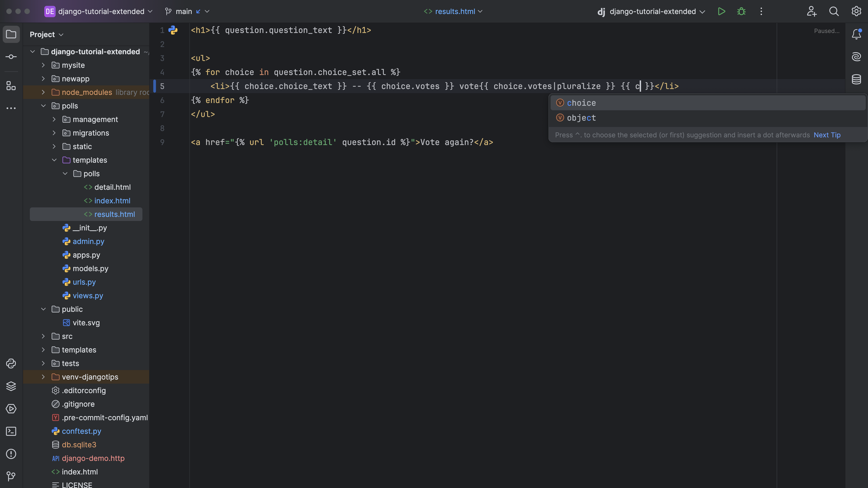This screenshot has width=868, height=488.
Task: Open the Python Packages layers icon
Action: click(11, 386)
